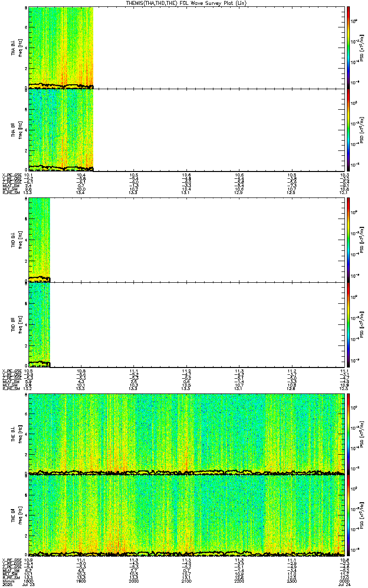Select the THD BII PSD color bar
This screenshot has width=368, height=588.
(349, 325)
